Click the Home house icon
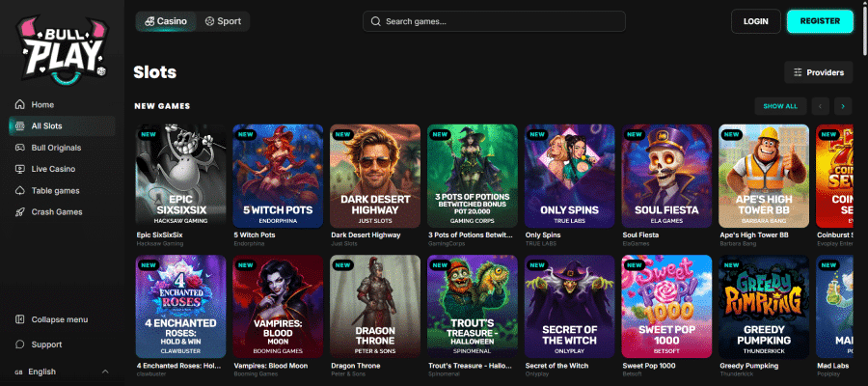Viewport: 868px width, 386px height. 20,104
